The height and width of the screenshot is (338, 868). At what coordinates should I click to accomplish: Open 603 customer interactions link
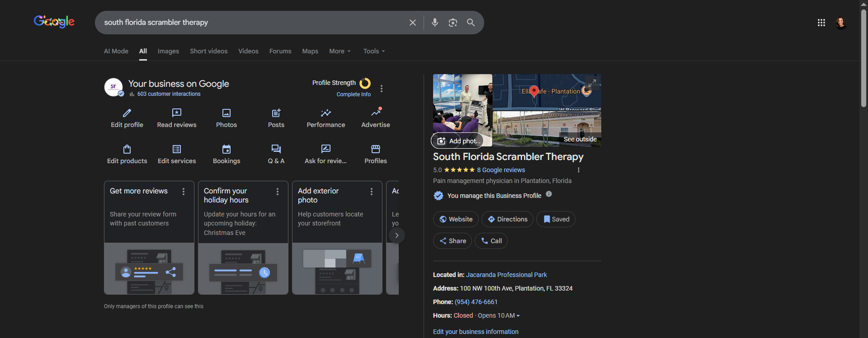click(x=169, y=94)
